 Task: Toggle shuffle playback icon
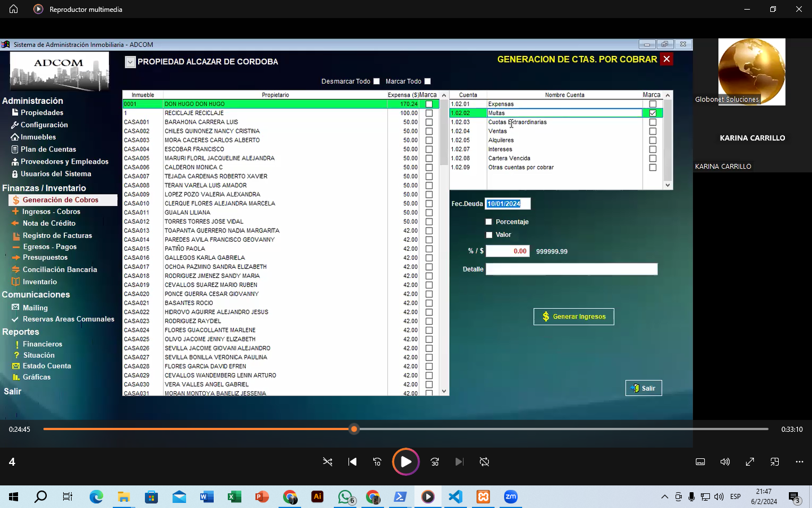coord(328,462)
